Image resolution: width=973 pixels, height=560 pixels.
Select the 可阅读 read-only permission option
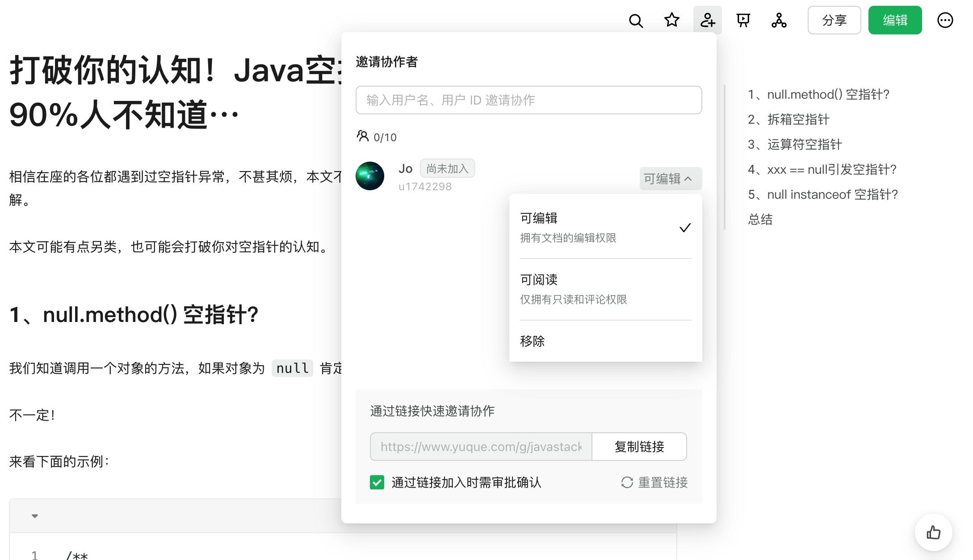coord(605,289)
